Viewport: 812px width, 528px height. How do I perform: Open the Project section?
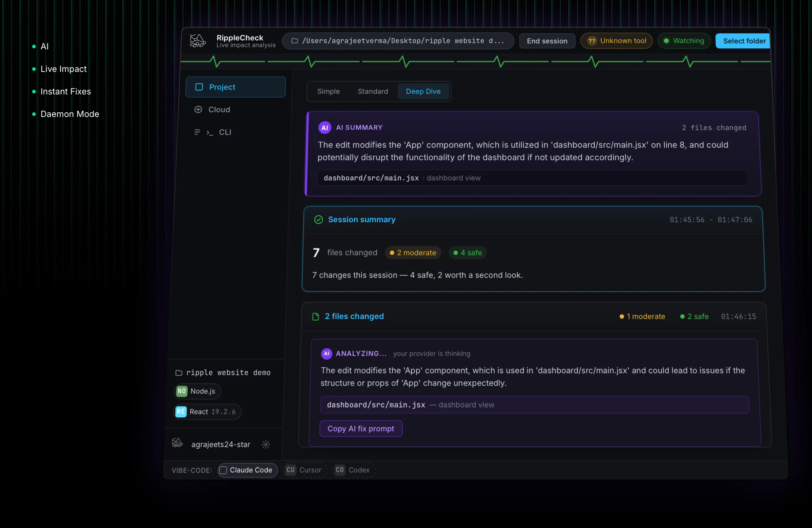[236, 87]
